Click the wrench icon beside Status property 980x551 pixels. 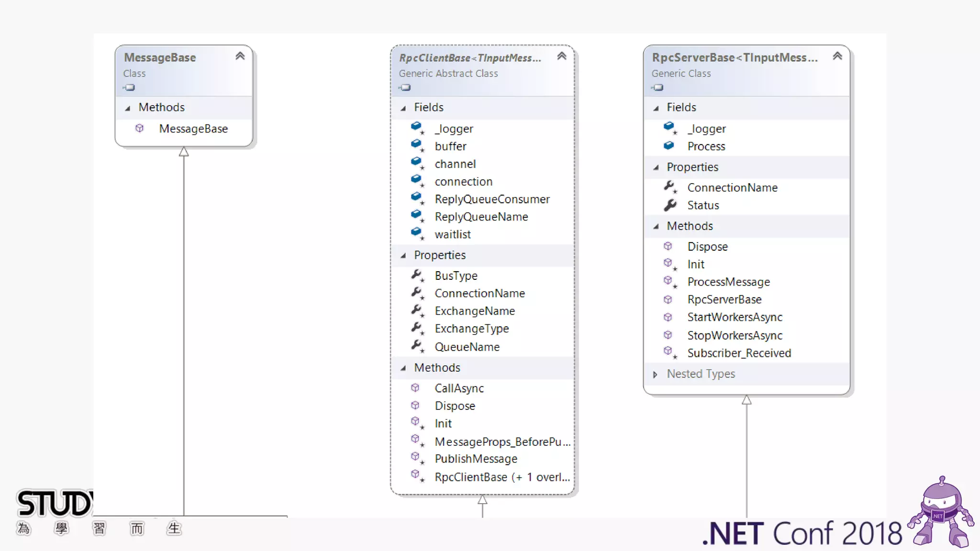coord(670,205)
